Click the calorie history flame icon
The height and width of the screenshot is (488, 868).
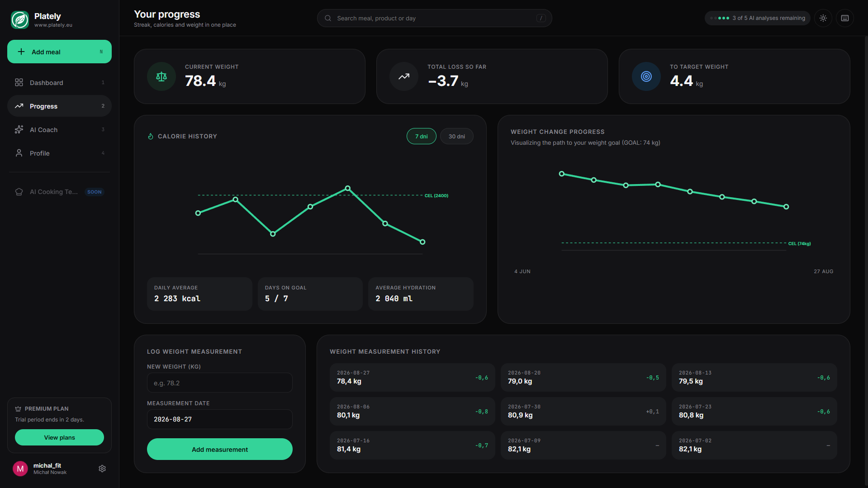tap(151, 136)
